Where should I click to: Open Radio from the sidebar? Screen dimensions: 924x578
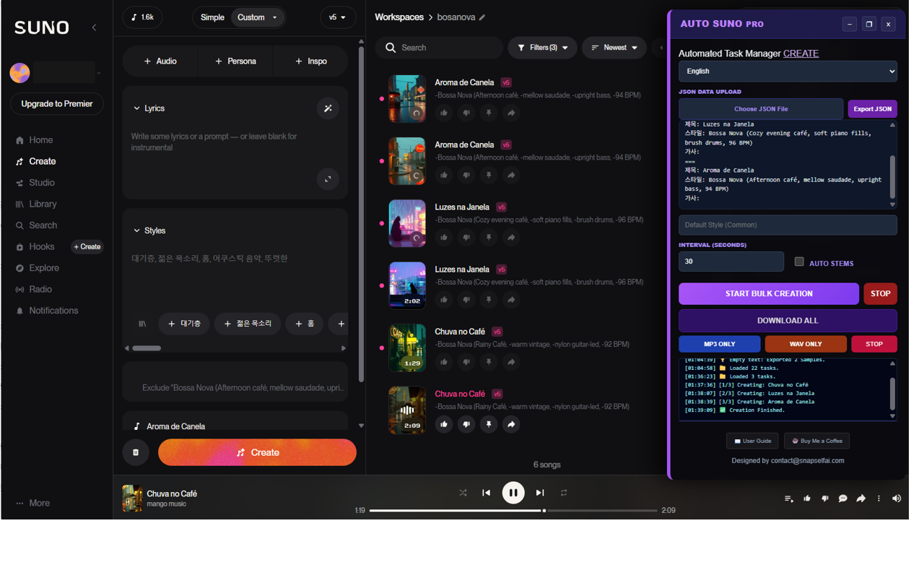pyautogui.click(x=33, y=289)
